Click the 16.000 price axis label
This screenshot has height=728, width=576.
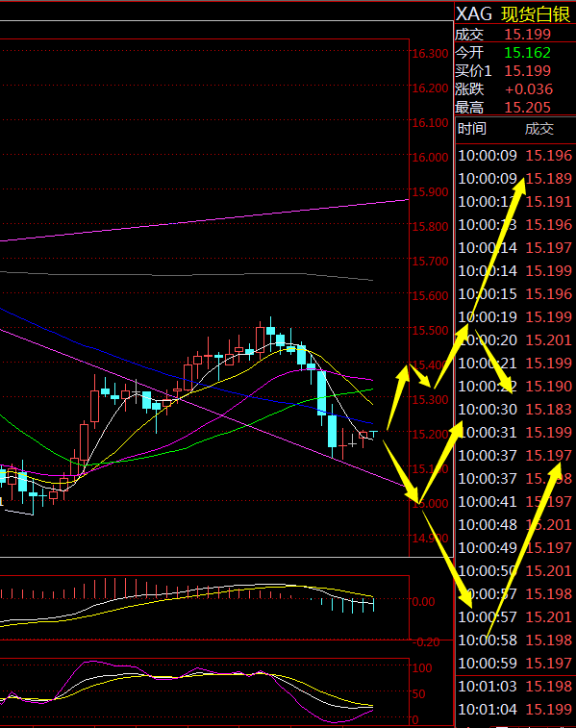pos(430,157)
